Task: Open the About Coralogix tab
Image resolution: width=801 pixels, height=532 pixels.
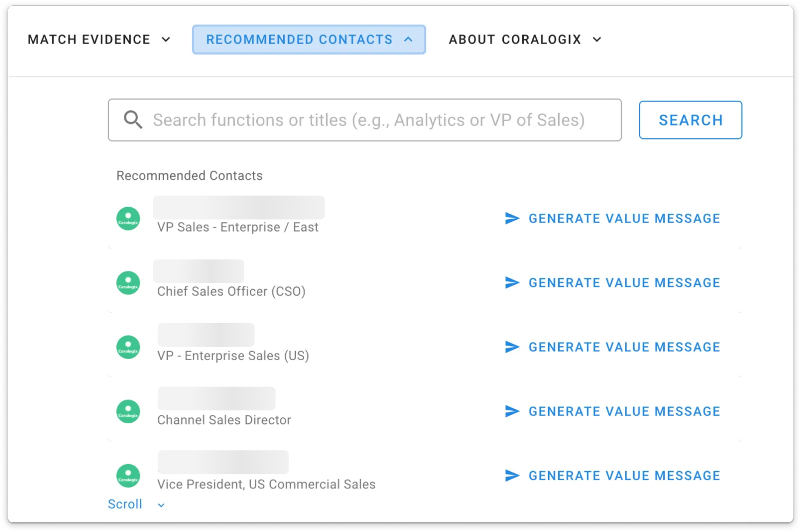Action: click(515, 40)
